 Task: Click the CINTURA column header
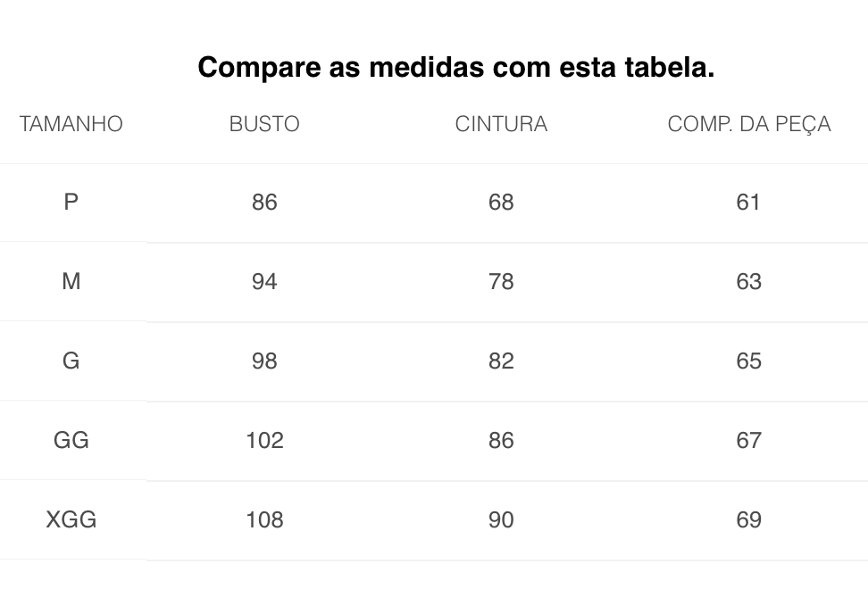501,124
